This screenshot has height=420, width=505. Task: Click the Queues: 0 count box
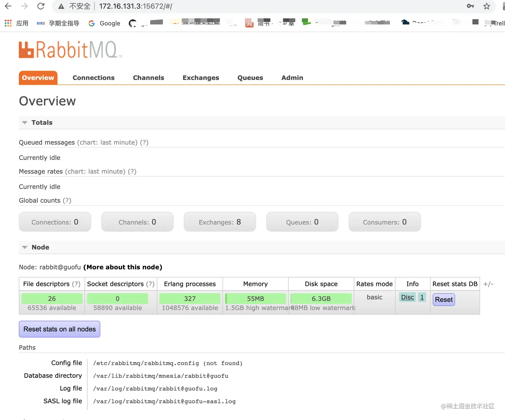(302, 222)
